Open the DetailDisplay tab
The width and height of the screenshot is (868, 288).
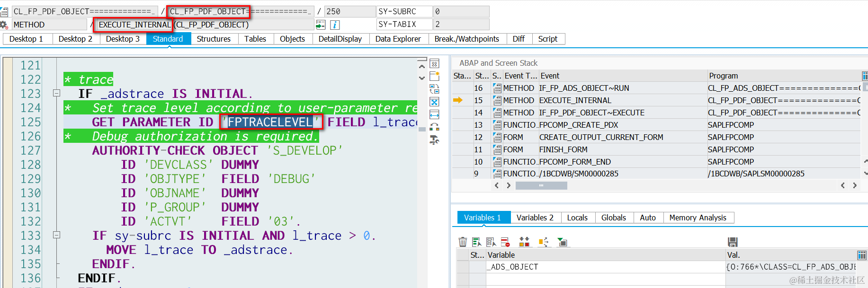click(340, 39)
